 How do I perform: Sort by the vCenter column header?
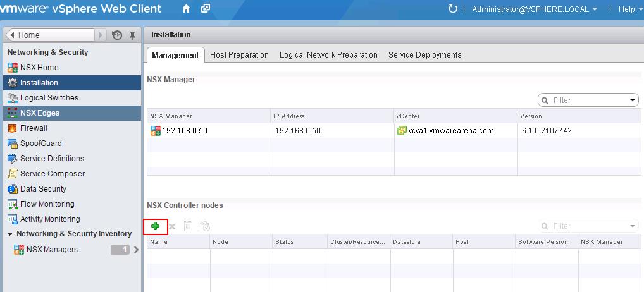(456, 116)
